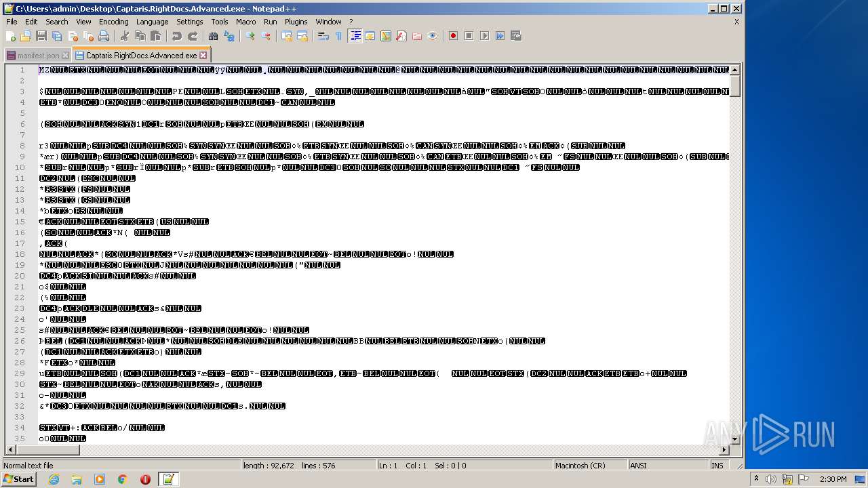868x488 pixels.
Task: Open the Tools menu
Action: click(220, 22)
